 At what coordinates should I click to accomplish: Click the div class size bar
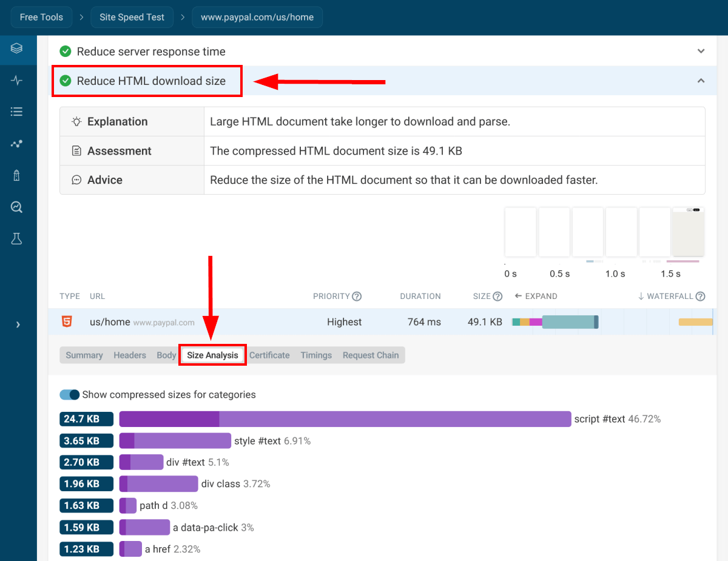tap(159, 483)
